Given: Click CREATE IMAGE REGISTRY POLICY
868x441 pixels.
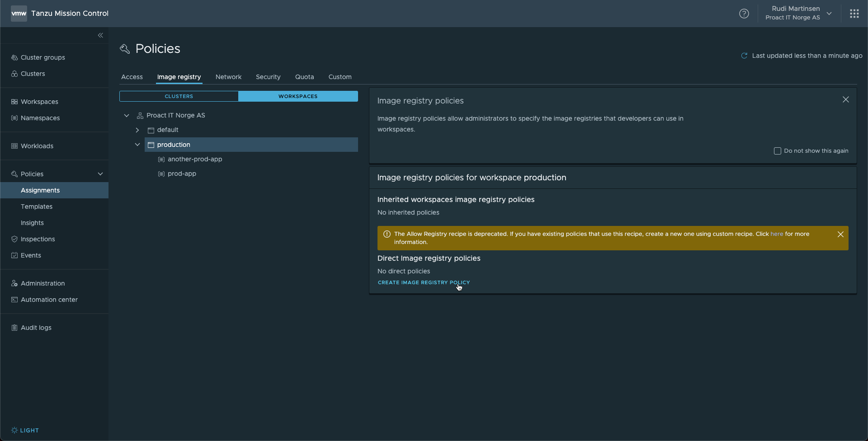Looking at the screenshot, I should (x=424, y=282).
